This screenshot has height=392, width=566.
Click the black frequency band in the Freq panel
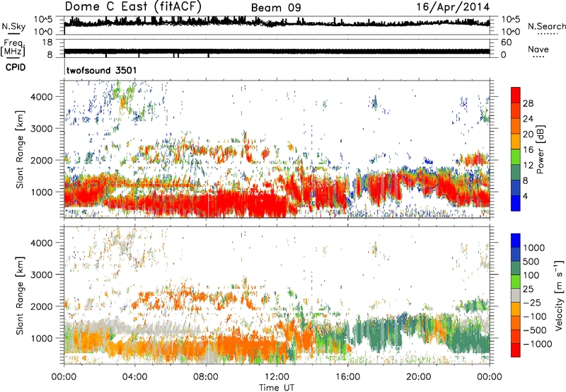pyautogui.click(x=277, y=51)
